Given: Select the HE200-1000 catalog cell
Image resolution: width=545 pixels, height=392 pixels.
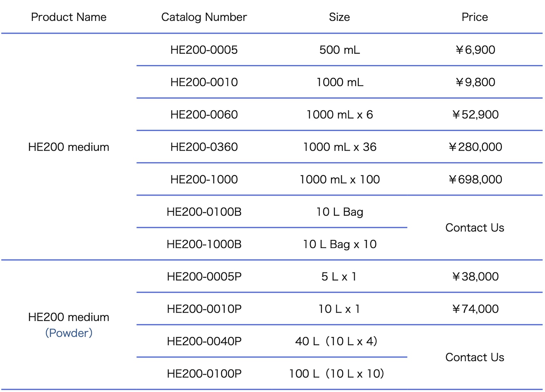Looking at the screenshot, I should click(x=204, y=179).
